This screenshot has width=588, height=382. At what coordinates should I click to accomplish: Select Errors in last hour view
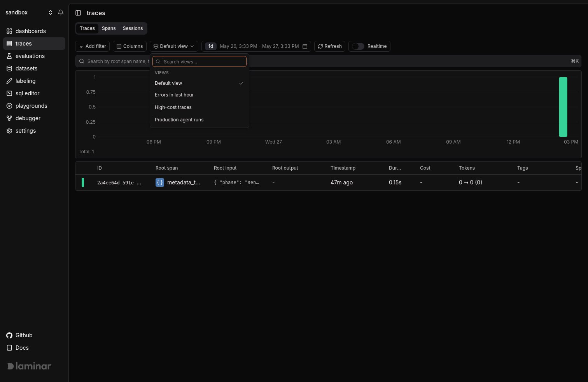199,95
